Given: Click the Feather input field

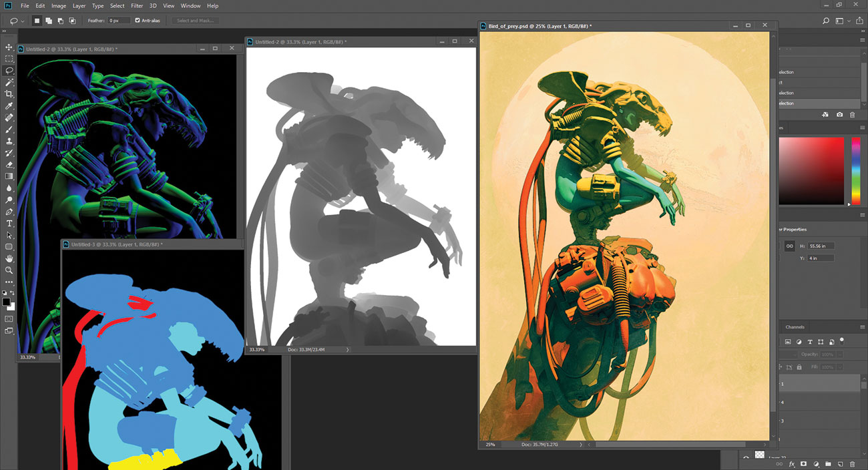Looking at the screenshot, I should click(x=119, y=21).
